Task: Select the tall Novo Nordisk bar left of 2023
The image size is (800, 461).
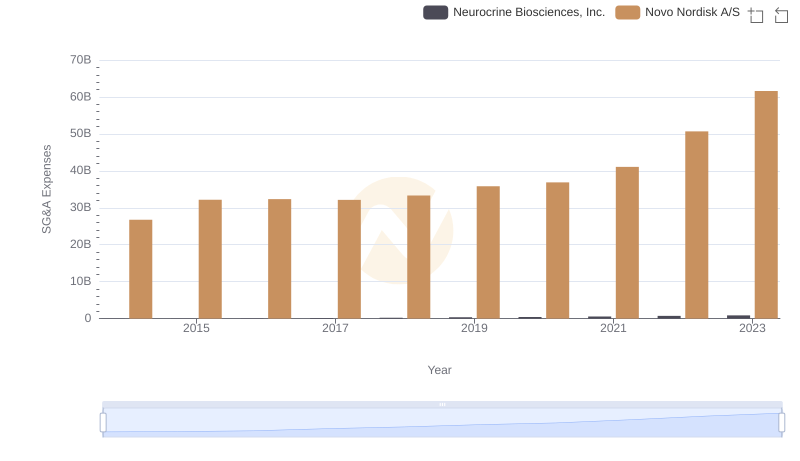Action: 696,225
